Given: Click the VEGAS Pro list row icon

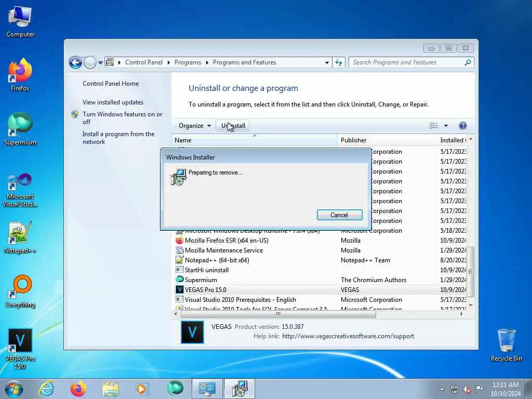Looking at the screenshot, I should [x=179, y=290].
